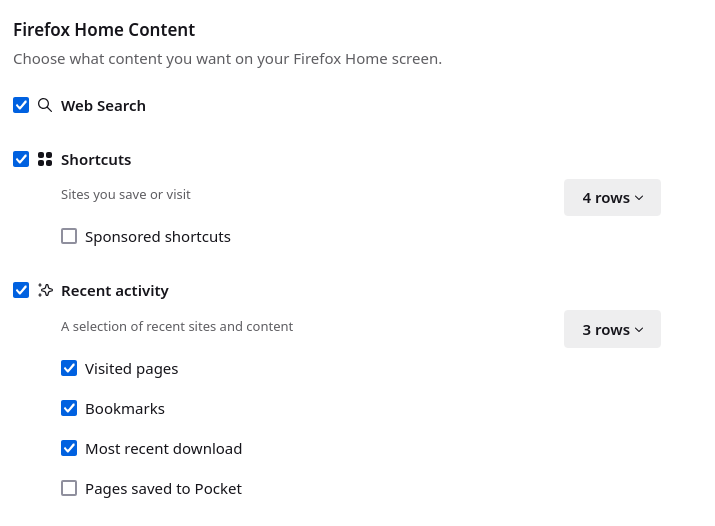Click the Firefox Home Content heading
Screen dimensions: 715x526
[104, 30]
